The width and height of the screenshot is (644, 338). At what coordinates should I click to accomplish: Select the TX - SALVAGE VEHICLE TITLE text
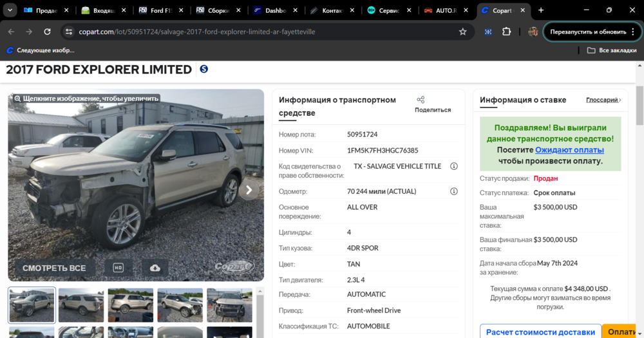(397, 166)
